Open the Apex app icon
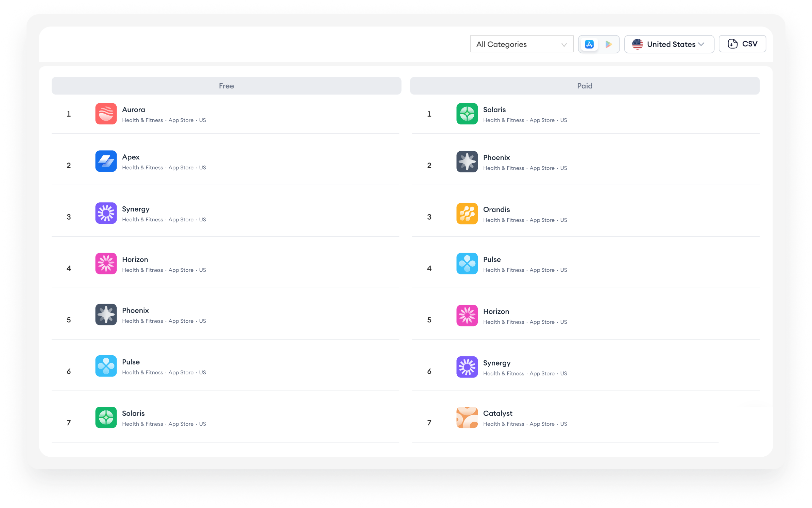Screen dimensions: 812x508 coord(106,161)
